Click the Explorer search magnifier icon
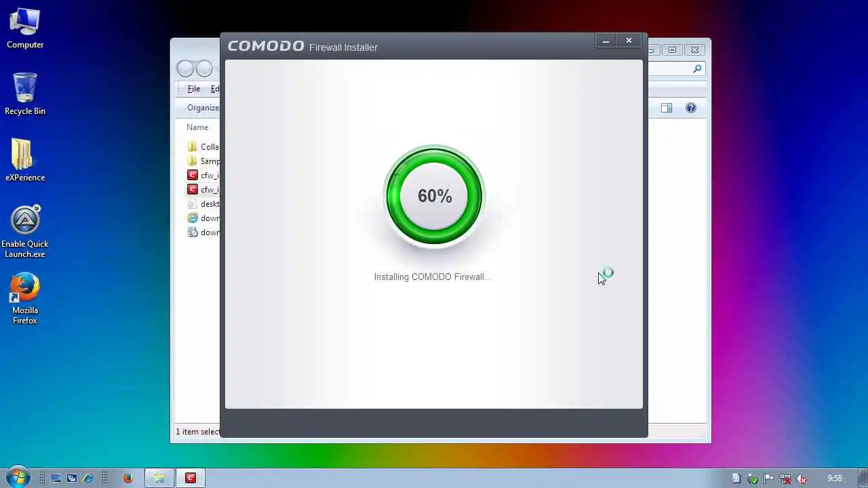Viewport: 868px width, 488px height. click(x=696, y=68)
